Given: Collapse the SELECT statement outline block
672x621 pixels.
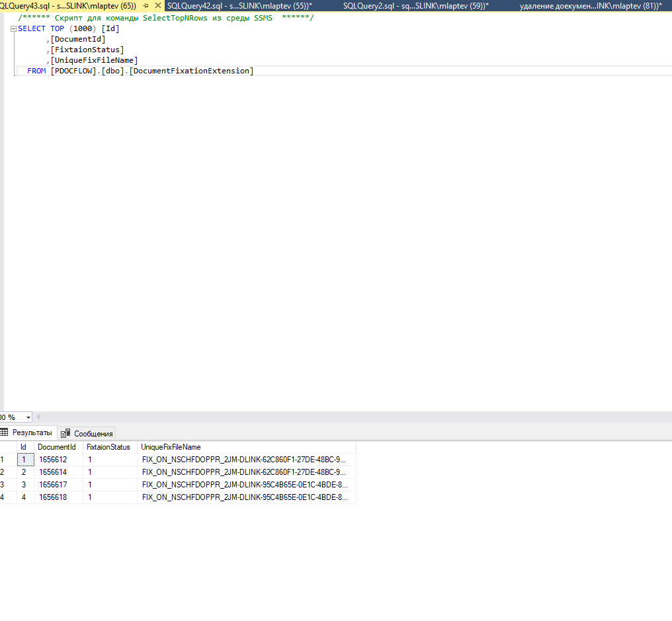Looking at the screenshot, I should click(x=13, y=28).
